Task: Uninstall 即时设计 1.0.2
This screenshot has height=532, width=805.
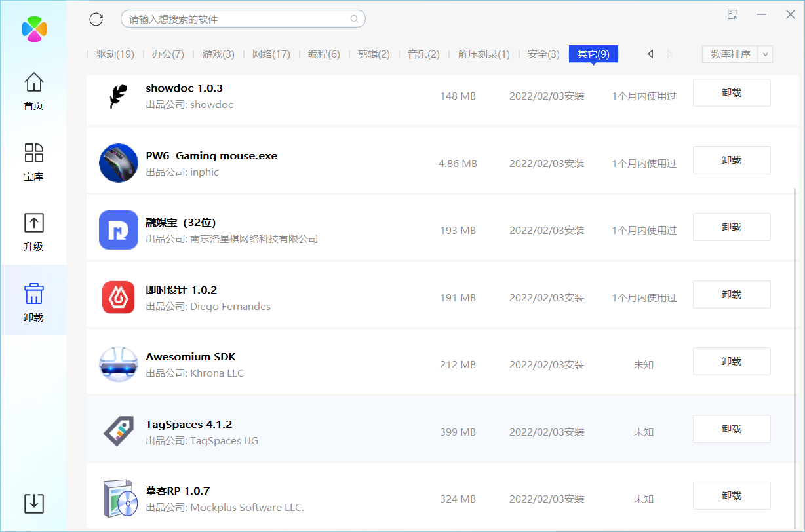Action: pyautogui.click(x=732, y=294)
